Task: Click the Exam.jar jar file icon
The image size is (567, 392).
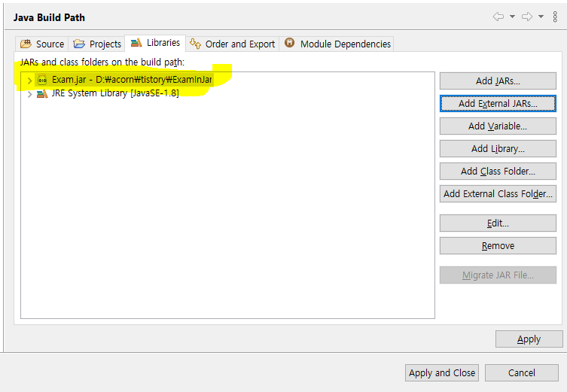Action: pyautogui.click(x=42, y=80)
